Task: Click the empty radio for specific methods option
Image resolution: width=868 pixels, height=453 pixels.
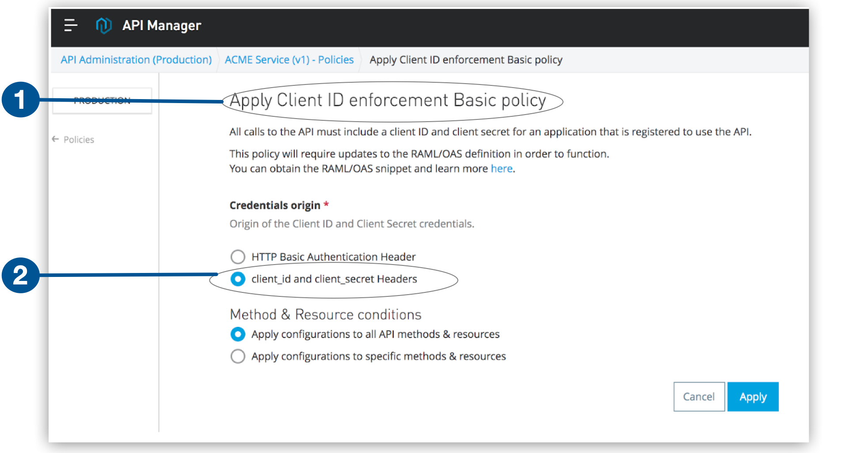Action: (238, 356)
